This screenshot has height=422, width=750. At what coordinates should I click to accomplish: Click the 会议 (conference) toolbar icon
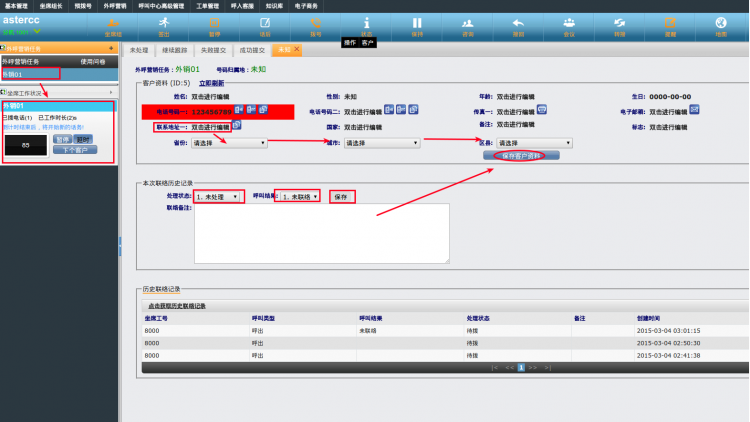(x=569, y=24)
